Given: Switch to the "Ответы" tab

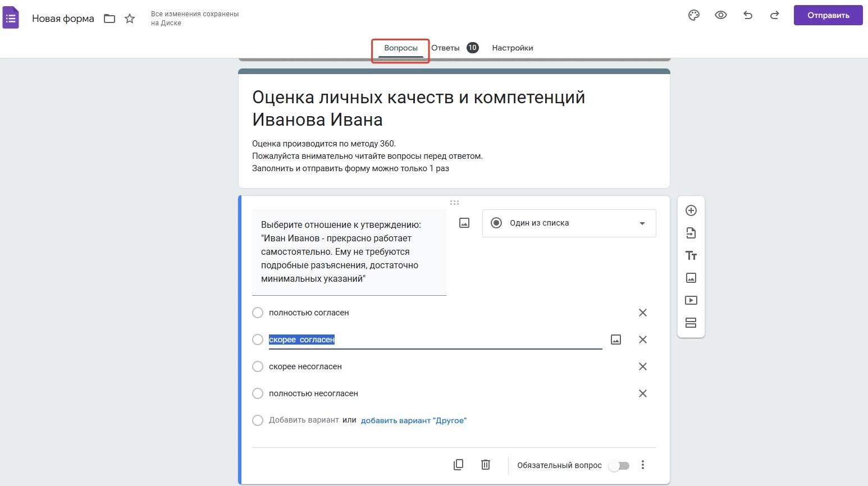Looking at the screenshot, I should tap(445, 48).
